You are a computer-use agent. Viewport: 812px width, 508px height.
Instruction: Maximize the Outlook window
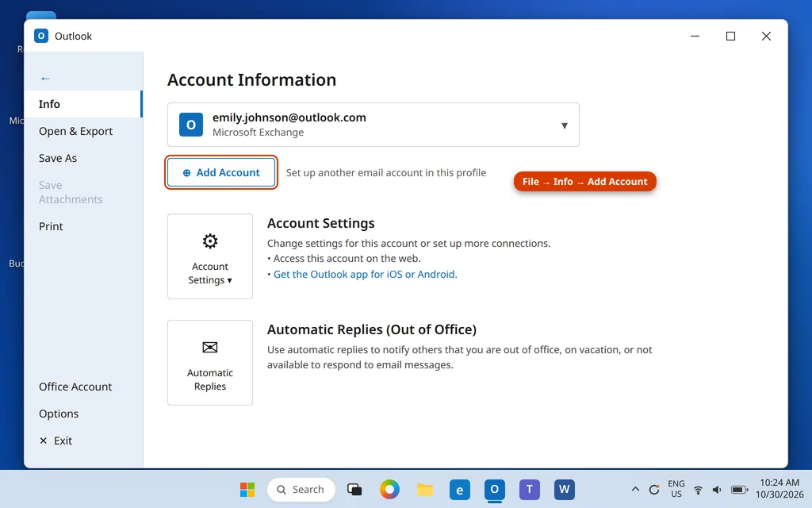click(x=730, y=36)
